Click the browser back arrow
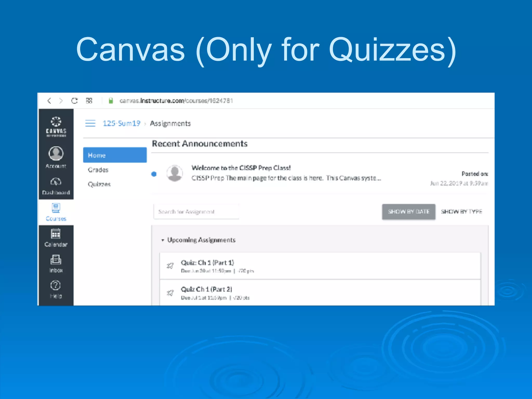Image resolution: width=532 pixels, height=399 pixels. (x=49, y=101)
